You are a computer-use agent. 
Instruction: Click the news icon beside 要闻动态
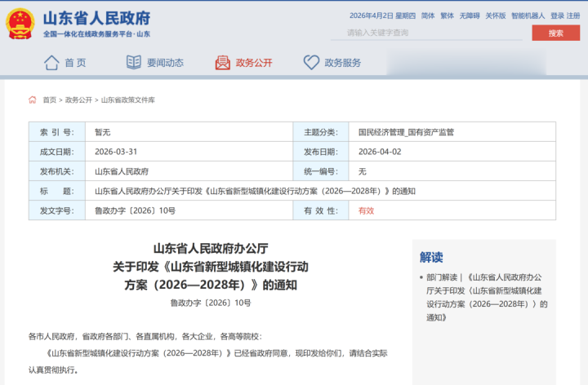click(134, 63)
